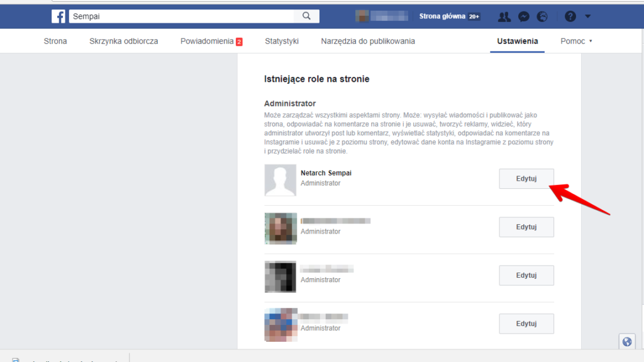Click Edytuj for the second administrator
644x362 pixels.
coord(526,227)
